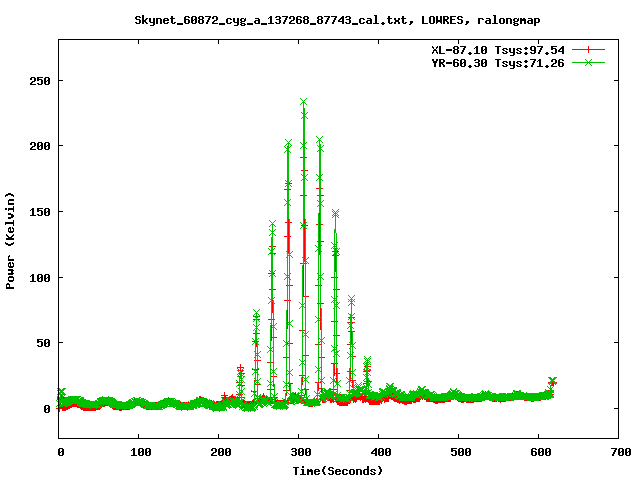Click the Time(Seconds) axis label
This screenshot has width=640, height=480.
pos(338,471)
